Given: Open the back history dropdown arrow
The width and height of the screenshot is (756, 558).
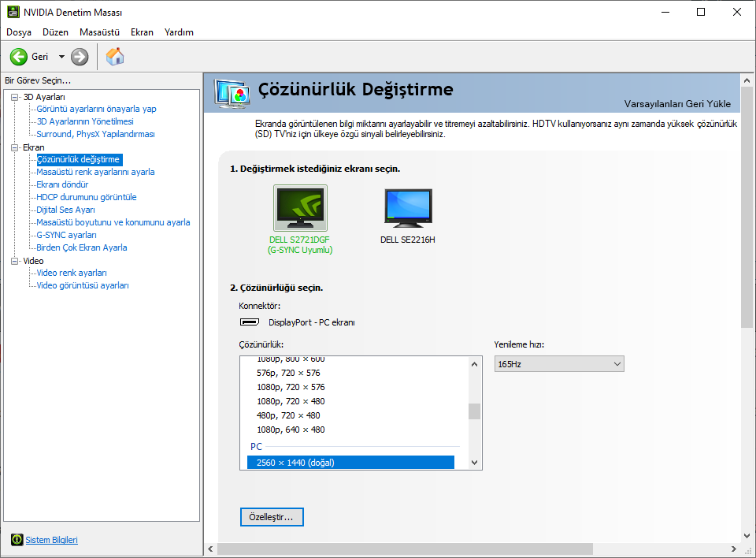Looking at the screenshot, I should pyautogui.click(x=61, y=57).
